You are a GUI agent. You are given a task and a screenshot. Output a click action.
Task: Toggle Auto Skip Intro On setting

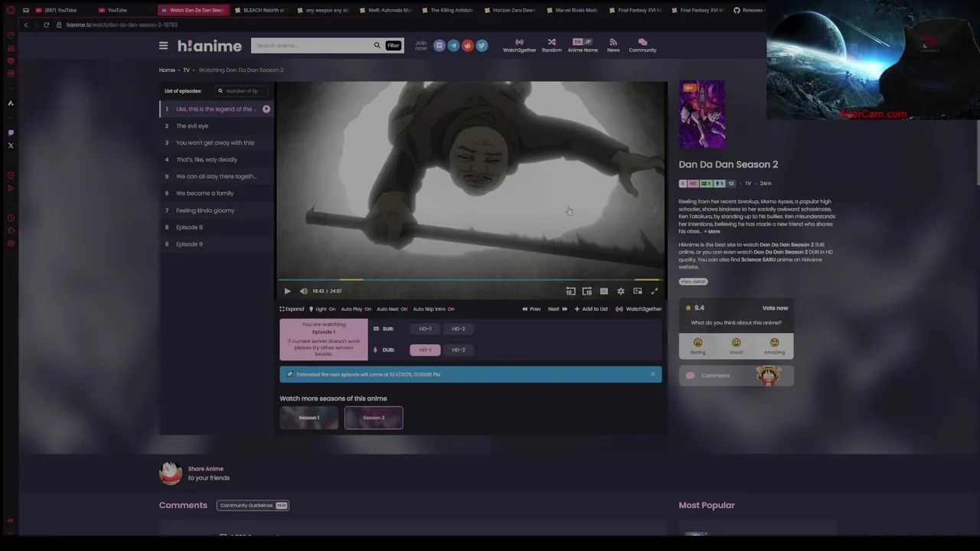coord(433,309)
